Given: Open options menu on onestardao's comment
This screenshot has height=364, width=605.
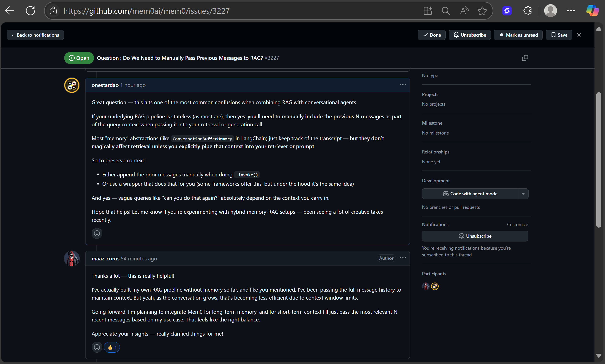Looking at the screenshot, I should click(403, 85).
